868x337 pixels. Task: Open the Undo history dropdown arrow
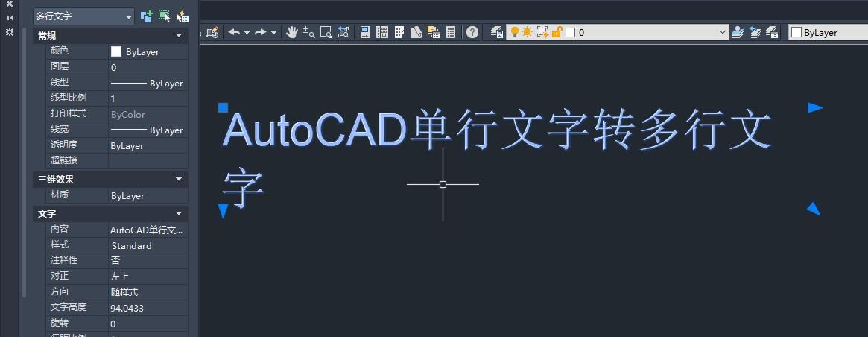coord(247,32)
